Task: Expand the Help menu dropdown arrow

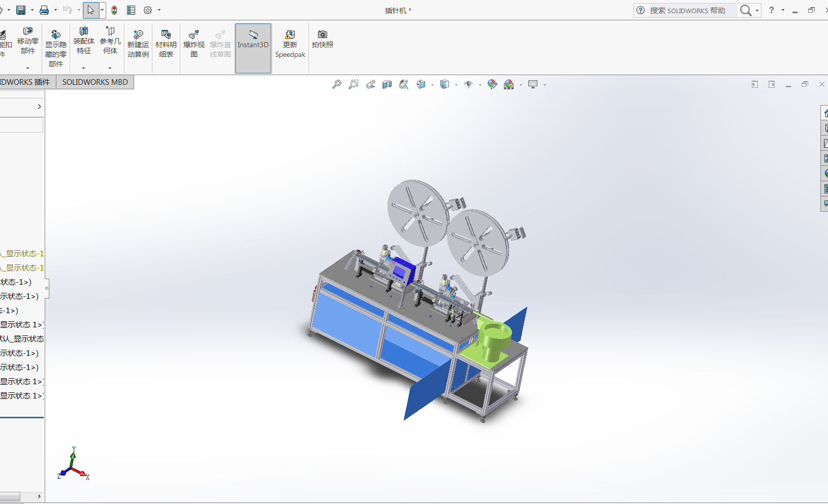Action: (783, 10)
